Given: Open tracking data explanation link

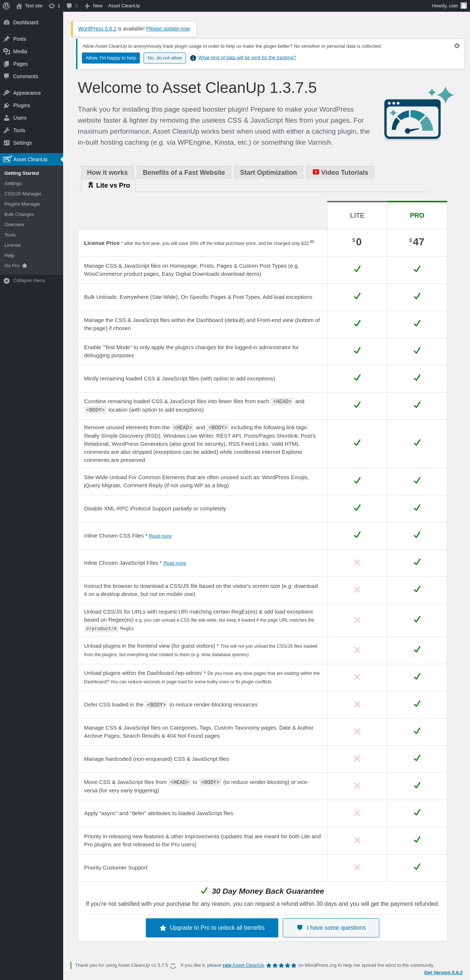Looking at the screenshot, I should [247, 57].
